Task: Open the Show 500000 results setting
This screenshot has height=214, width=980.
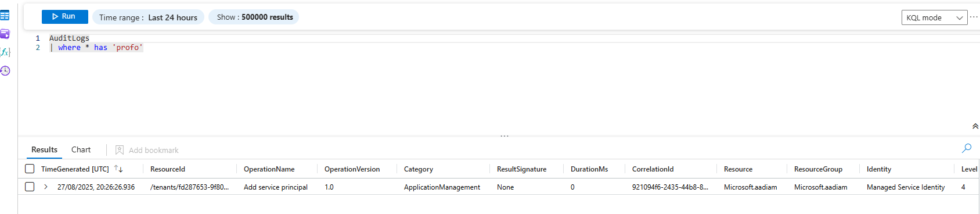Action: [x=254, y=17]
